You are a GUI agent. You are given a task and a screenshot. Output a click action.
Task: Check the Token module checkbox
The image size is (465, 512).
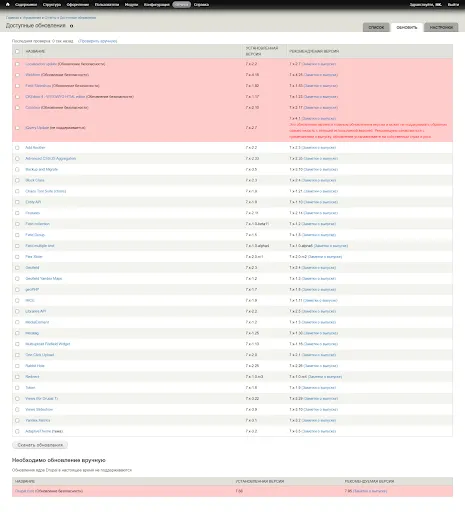click(17, 388)
